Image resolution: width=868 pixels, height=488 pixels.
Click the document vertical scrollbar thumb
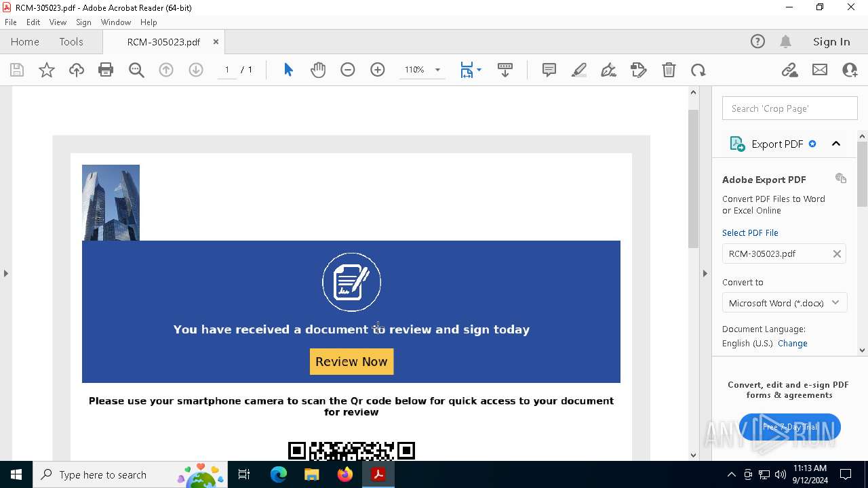pos(693,178)
